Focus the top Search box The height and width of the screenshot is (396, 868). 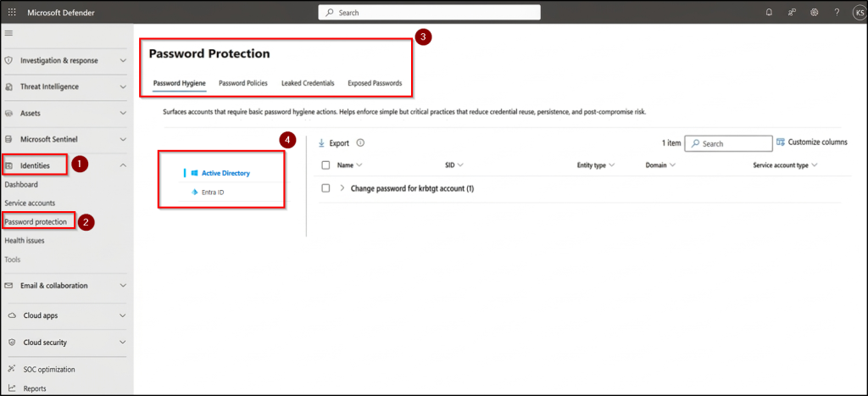429,12
